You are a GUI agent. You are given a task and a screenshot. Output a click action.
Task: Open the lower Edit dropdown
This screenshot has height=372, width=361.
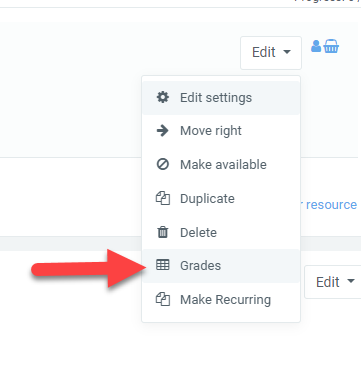click(333, 282)
